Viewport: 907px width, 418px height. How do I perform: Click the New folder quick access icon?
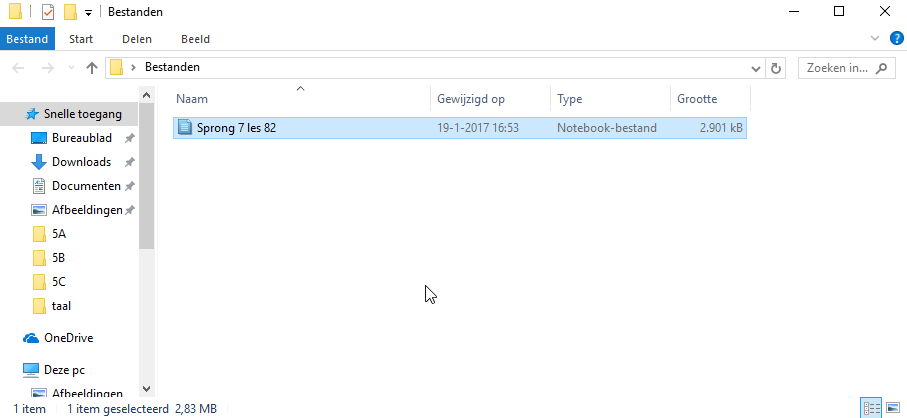point(70,12)
